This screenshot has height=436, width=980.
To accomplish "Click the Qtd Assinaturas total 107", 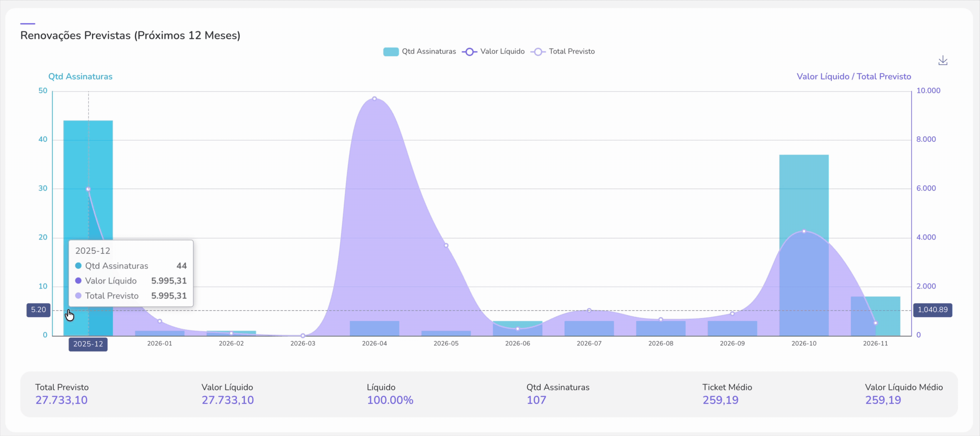I will [x=536, y=400].
